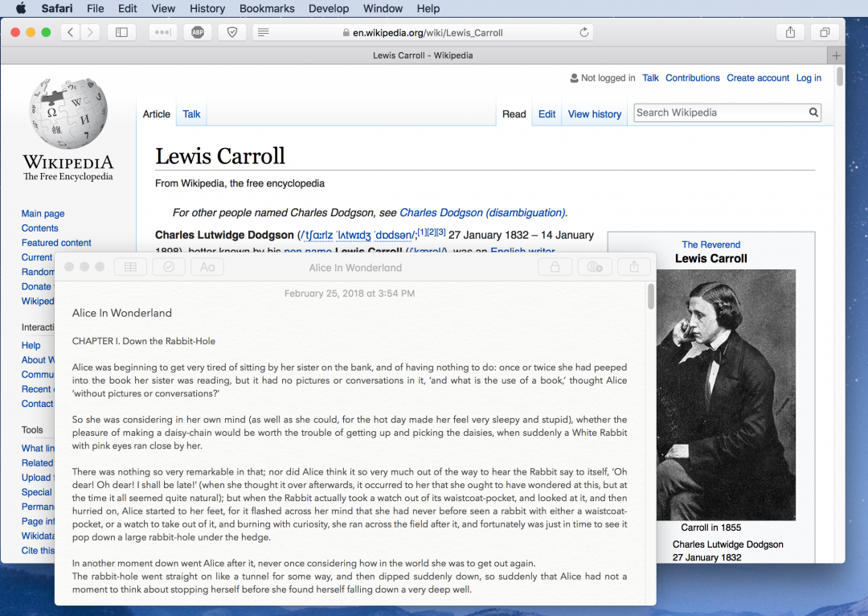This screenshot has height=616, width=868.
Task: Open the File menu
Action: point(95,8)
